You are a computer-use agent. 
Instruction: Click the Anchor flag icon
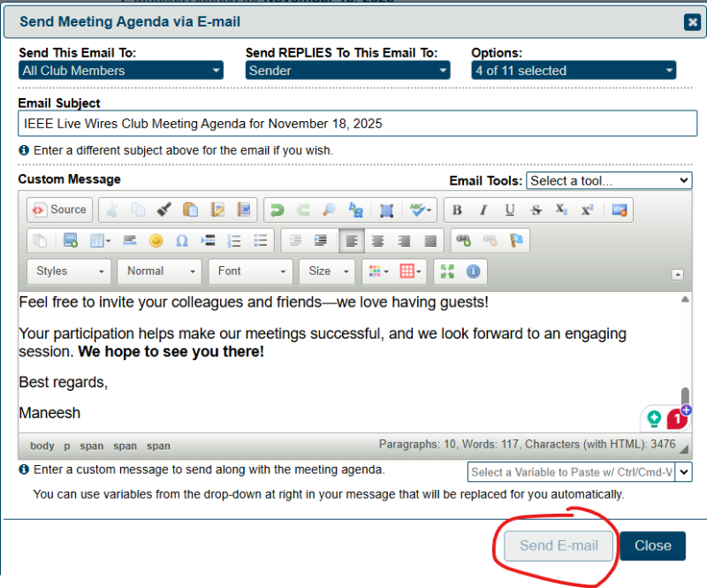[516, 241]
